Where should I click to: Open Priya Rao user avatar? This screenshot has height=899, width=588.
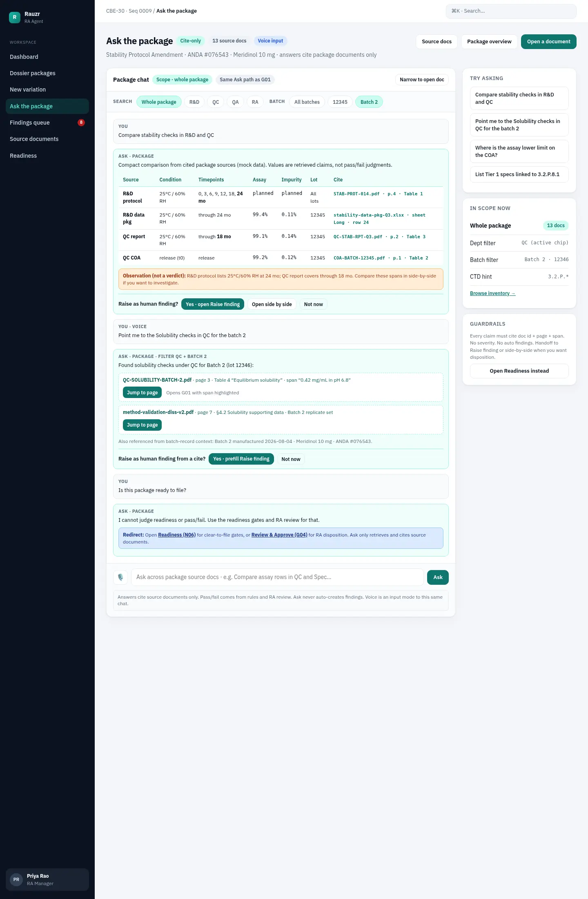(16, 879)
